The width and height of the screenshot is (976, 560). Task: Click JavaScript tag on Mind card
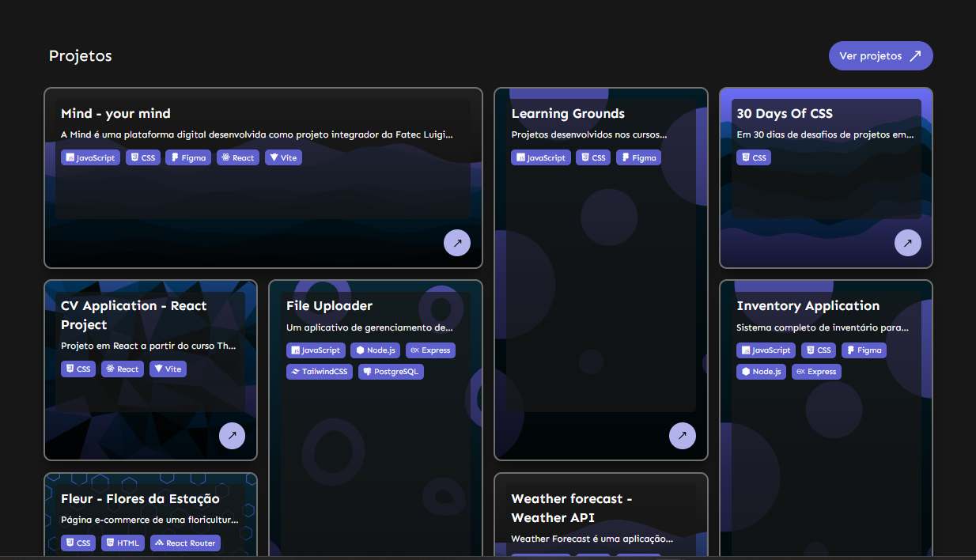[90, 157]
